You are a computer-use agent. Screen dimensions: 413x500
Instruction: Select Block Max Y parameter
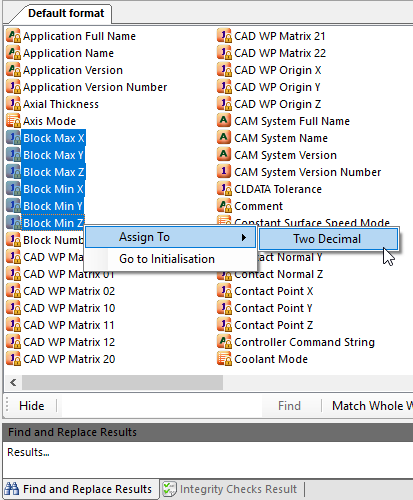point(53,155)
